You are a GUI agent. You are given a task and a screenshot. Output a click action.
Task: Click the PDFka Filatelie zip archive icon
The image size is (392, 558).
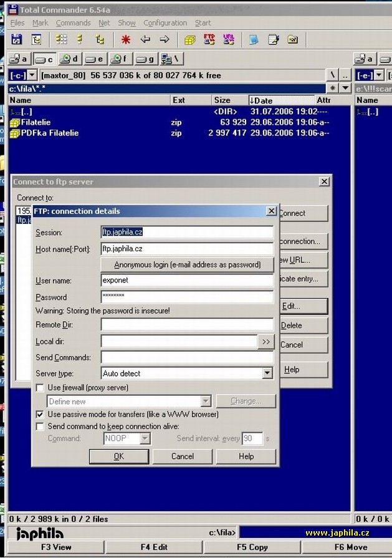coord(14,133)
